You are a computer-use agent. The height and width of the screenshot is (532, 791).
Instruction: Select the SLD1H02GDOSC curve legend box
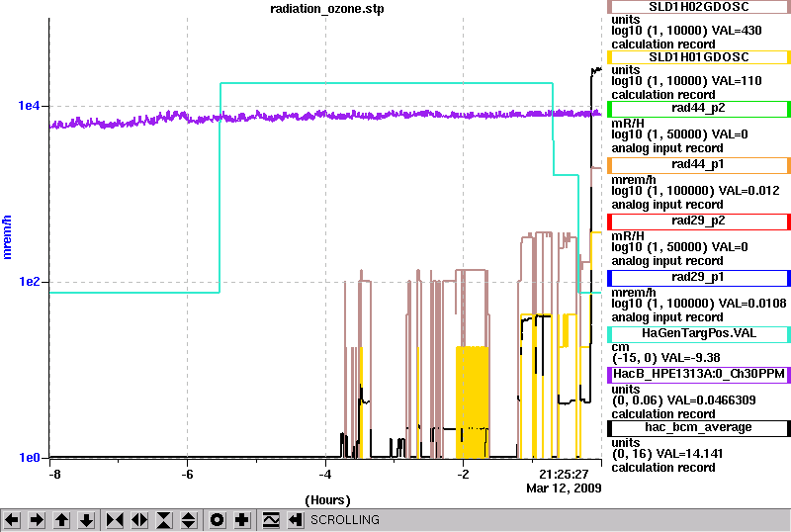tap(699, 7)
